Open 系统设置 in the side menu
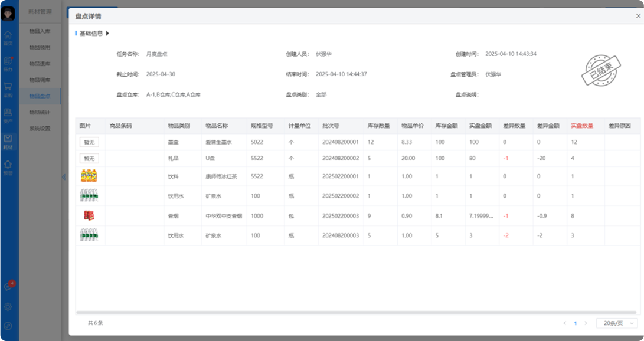 coord(40,129)
